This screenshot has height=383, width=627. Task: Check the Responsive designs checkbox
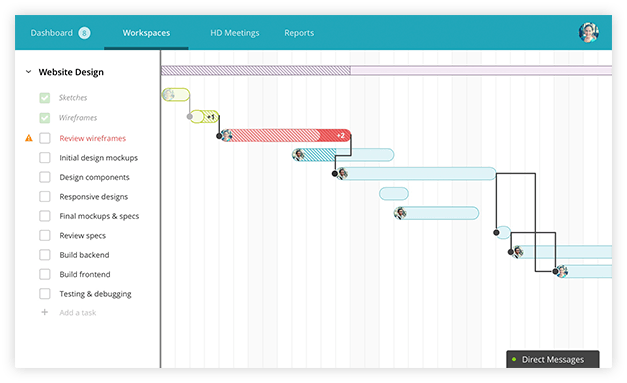click(45, 197)
